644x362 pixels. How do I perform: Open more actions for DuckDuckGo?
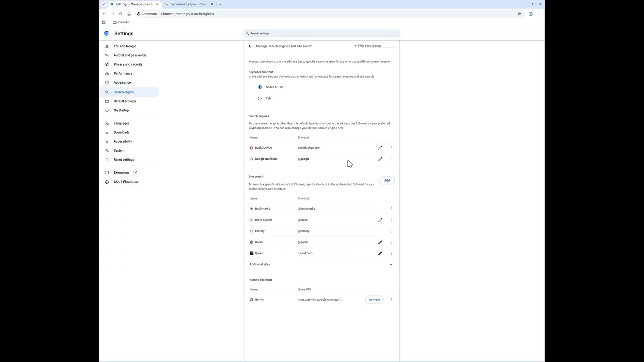[x=391, y=148]
